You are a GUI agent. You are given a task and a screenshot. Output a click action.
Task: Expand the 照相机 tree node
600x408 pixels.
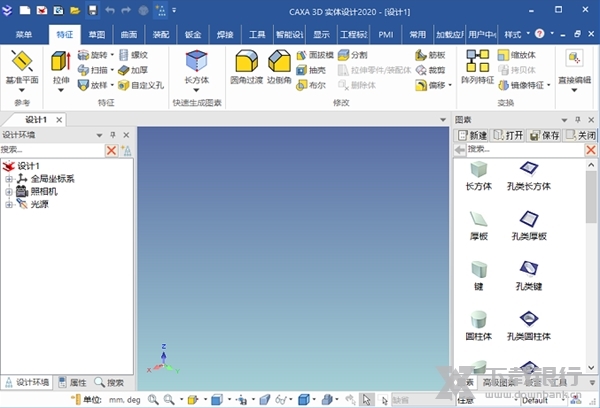[9, 192]
